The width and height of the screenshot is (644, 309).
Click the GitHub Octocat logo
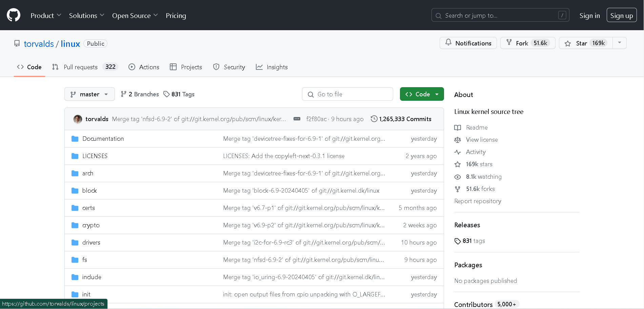point(14,15)
